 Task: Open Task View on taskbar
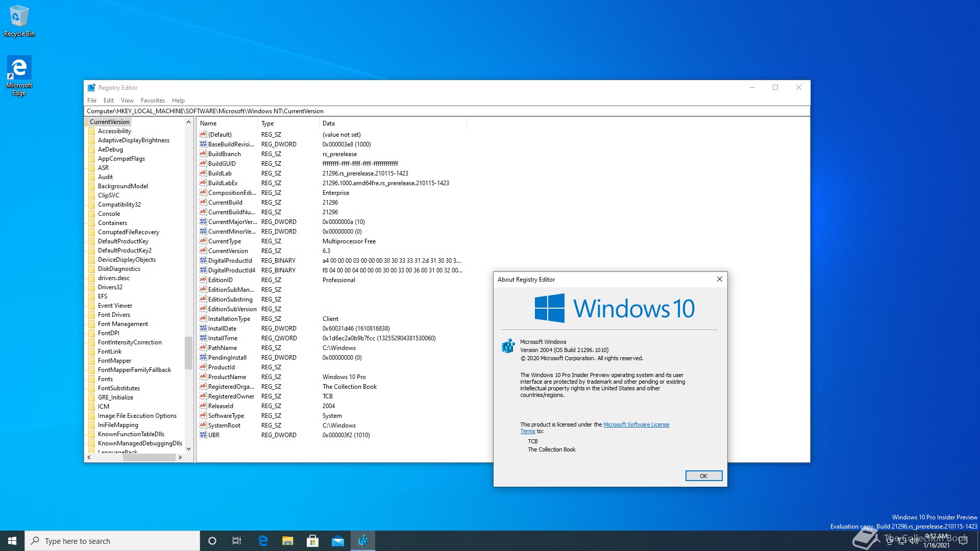[237, 541]
